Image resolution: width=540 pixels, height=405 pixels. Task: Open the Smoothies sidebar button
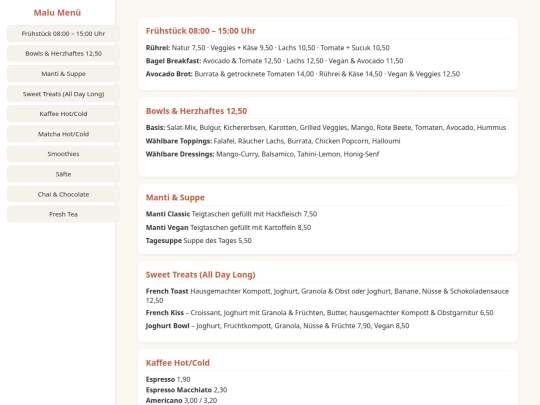[x=63, y=154]
